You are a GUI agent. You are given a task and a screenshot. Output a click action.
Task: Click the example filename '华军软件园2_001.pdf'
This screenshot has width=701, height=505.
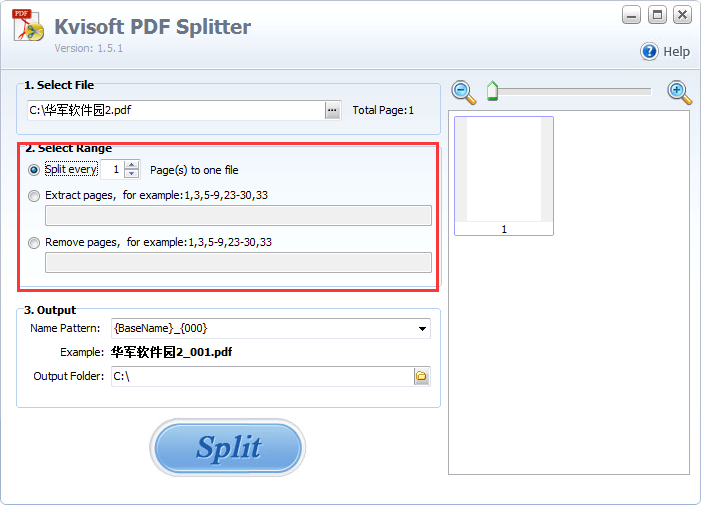(172, 352)
